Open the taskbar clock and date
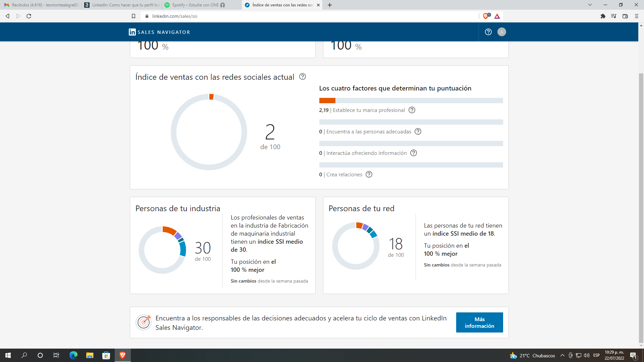This screenshot has height=362, width=644. 614,355
